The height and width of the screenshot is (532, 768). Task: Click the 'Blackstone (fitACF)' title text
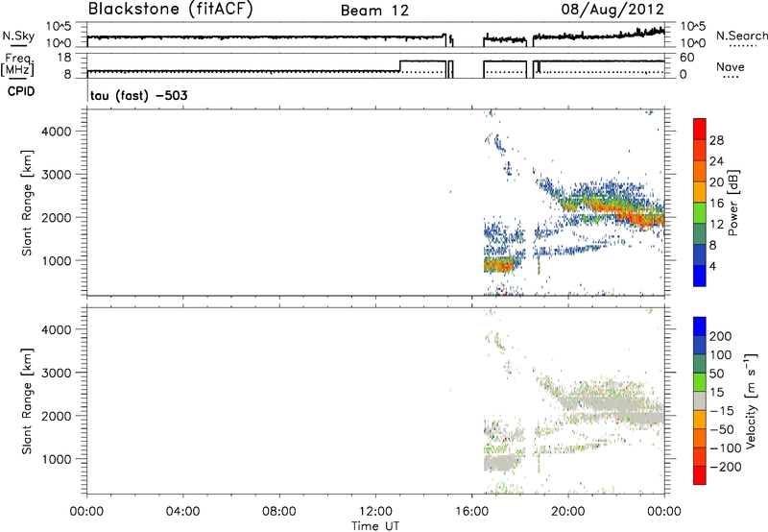[x=170, y=9]
